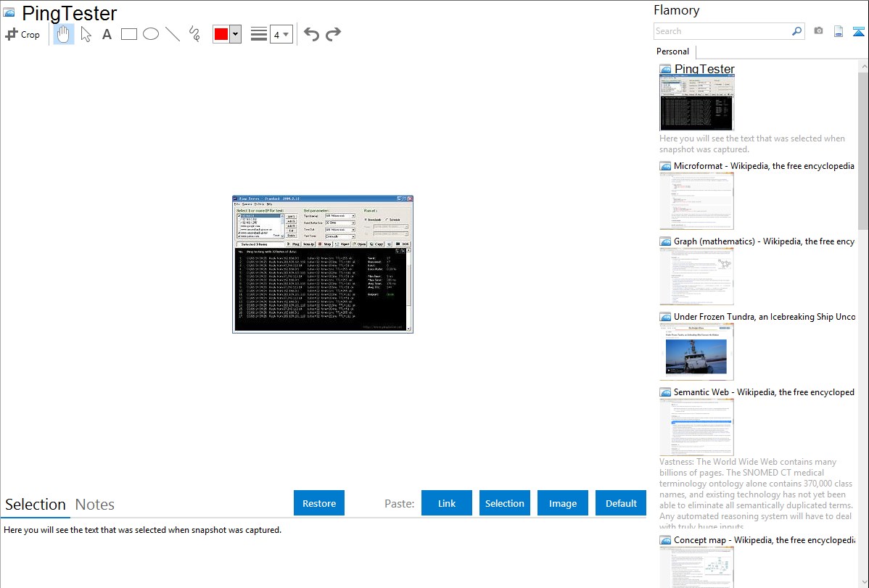The height and width of the screenshot is (588, 869).
Task: Open the Under Frozen Tundra ship thumbnail
Action: 696,352
